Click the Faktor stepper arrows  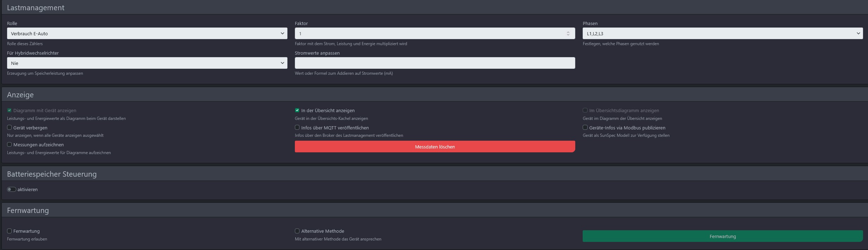tap(568, 33)
